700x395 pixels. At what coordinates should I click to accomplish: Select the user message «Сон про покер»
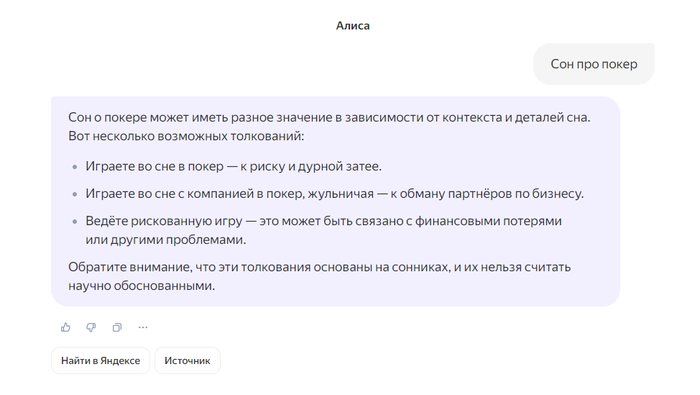coord(594,64)
